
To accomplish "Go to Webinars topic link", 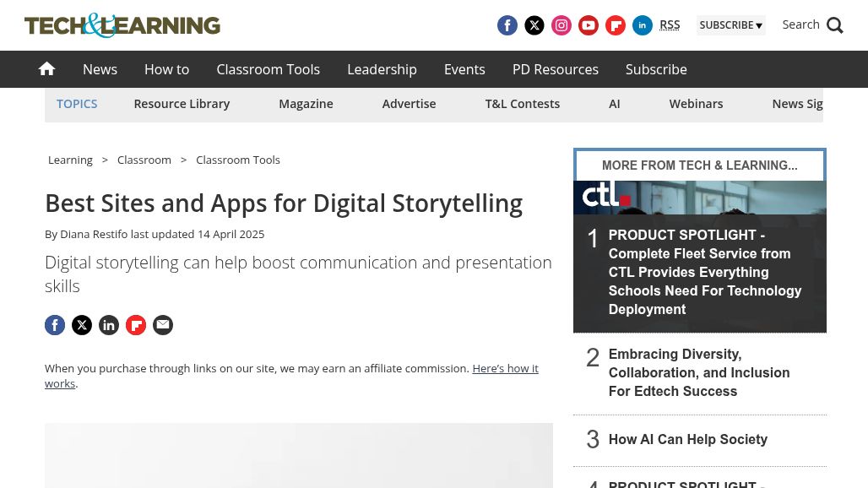I will point(696,104).
